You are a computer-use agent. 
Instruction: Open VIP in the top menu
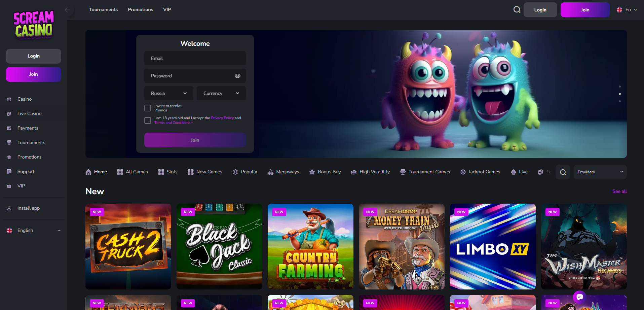pos(167,10)
